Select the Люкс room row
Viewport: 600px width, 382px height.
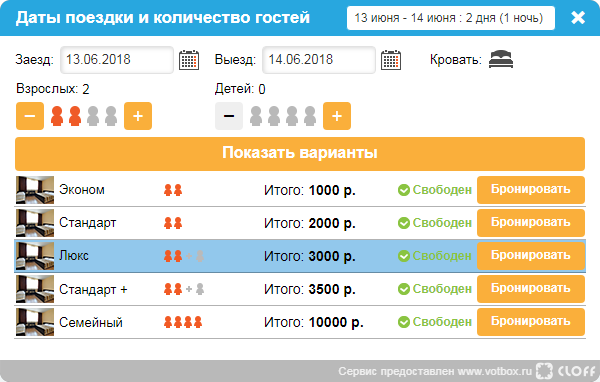pos(300,256)
